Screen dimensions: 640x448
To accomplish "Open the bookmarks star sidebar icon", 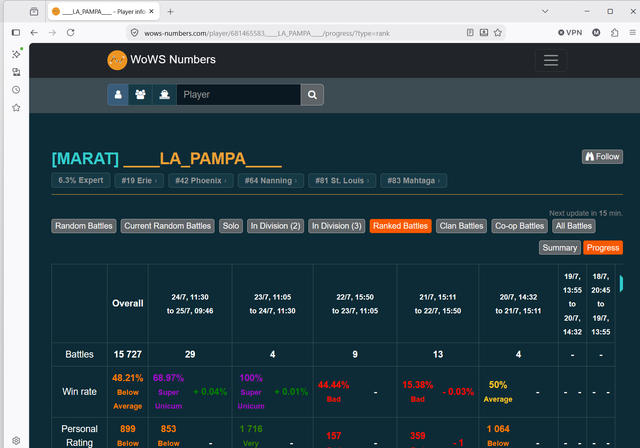I will click(16, 108).
